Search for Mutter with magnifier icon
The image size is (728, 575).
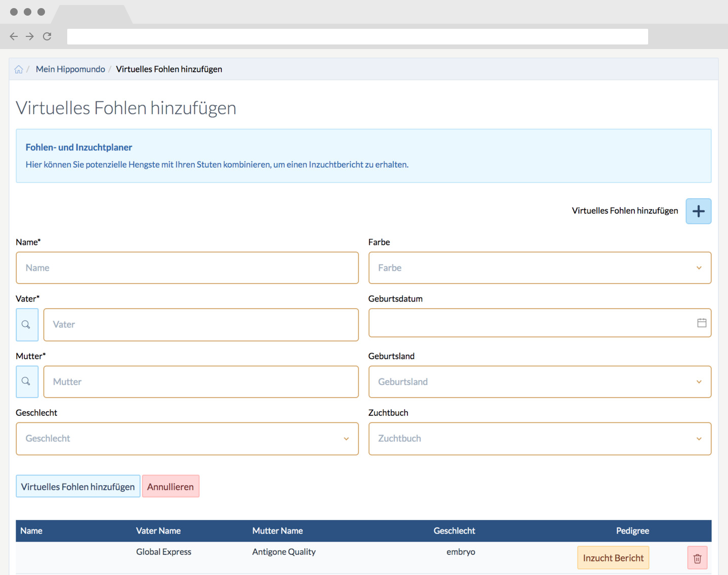click(x=27, y=381)
